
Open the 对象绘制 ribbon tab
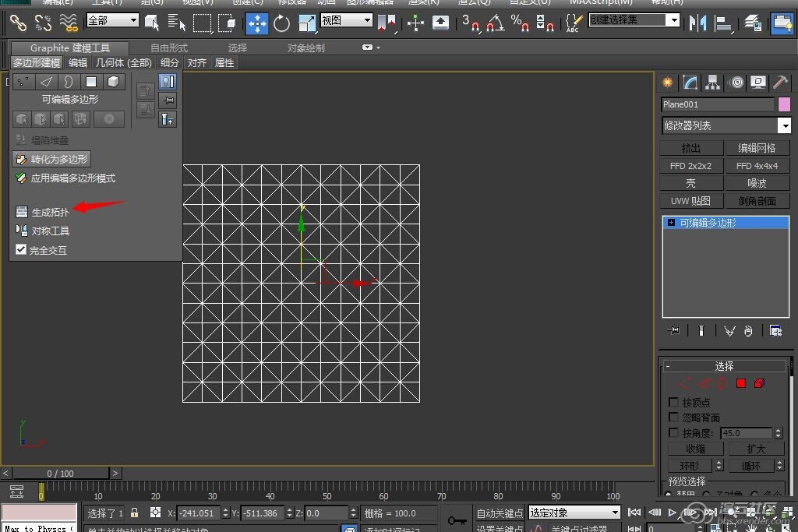(x=305, y=48)
